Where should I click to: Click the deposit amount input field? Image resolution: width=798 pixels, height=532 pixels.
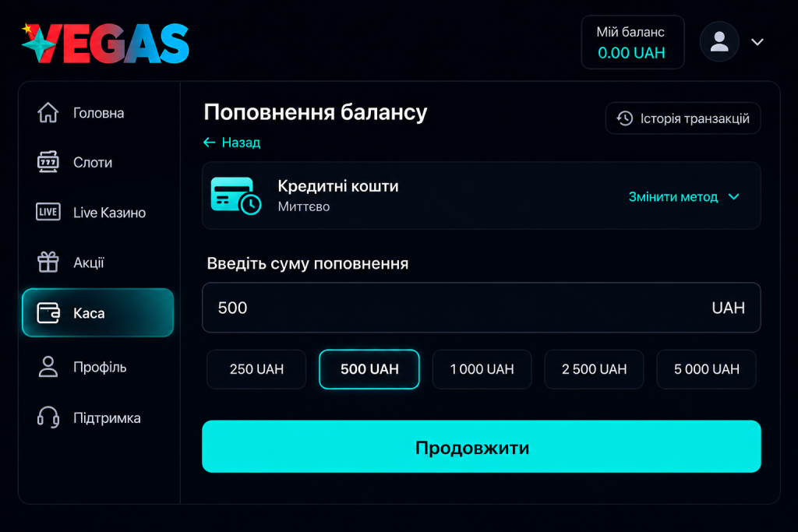pyautogui.click(x=482, y=308)
